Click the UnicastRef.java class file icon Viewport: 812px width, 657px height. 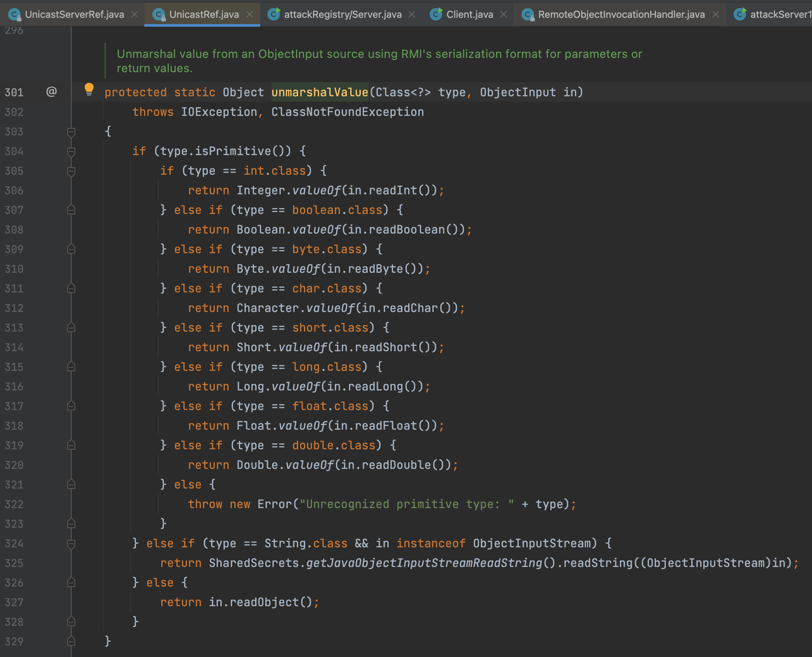[159, 15]
